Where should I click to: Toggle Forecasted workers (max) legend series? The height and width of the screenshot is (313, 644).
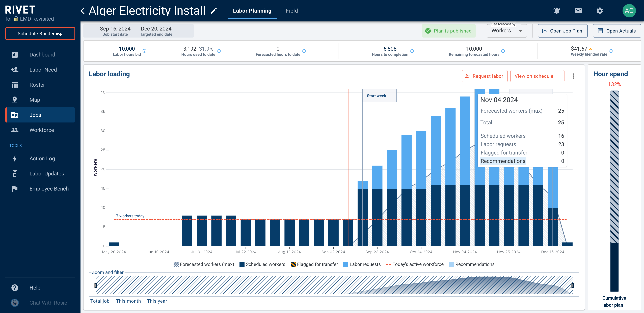coord(204,264)
